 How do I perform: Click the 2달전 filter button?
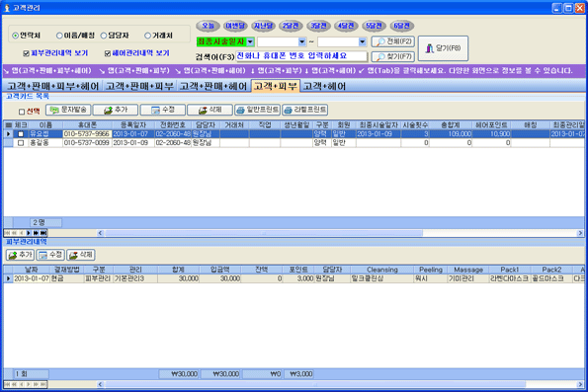[x=291, y=26]
